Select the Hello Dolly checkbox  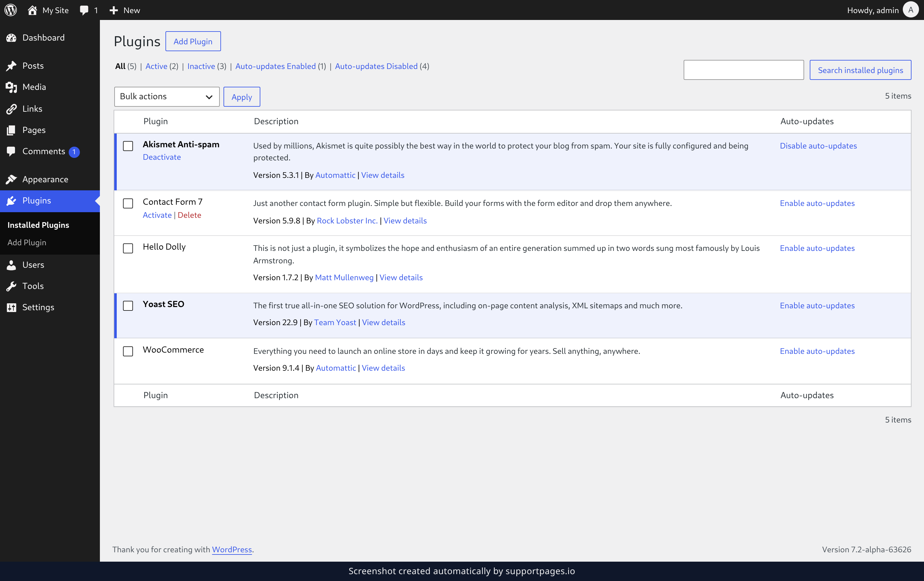pyautogui.click(x=128, y=248)
